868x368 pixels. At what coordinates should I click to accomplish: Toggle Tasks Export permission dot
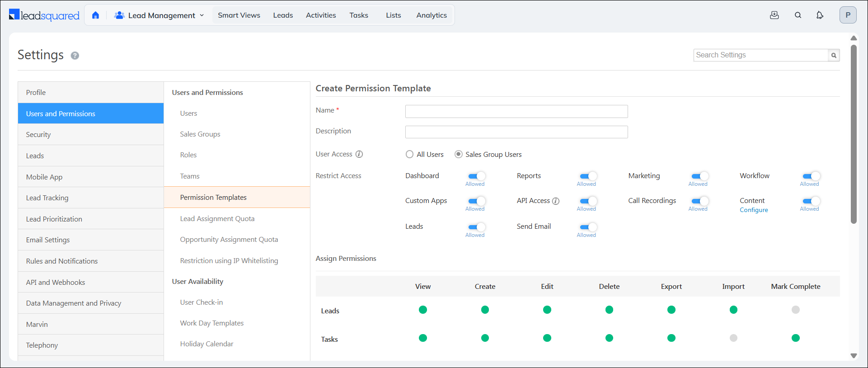671,338
